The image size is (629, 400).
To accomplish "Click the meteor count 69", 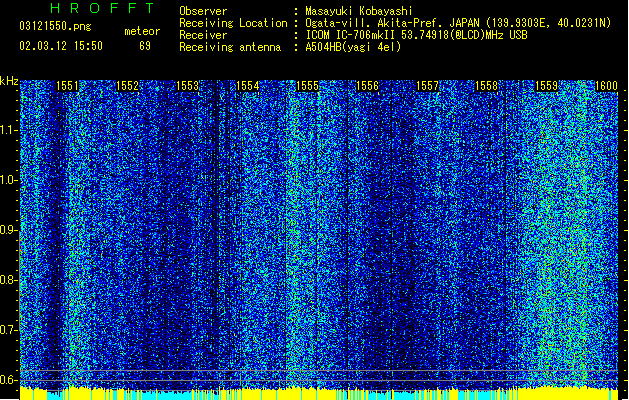I will pyautogui.click(x=145, y=46).
